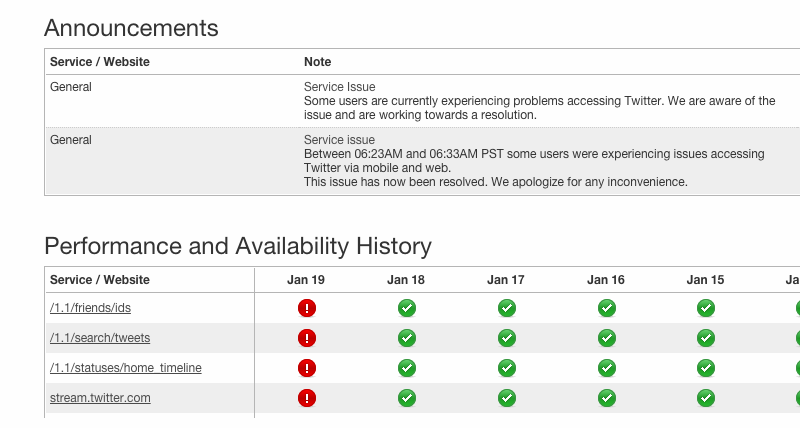Click green check for /1.1/search/tweets Jan 17
800x428 pixels.
(x=507, y=338)
